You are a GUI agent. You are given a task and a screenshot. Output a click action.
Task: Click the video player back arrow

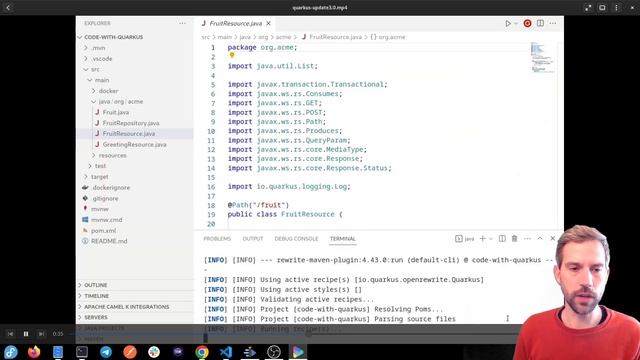8,7
